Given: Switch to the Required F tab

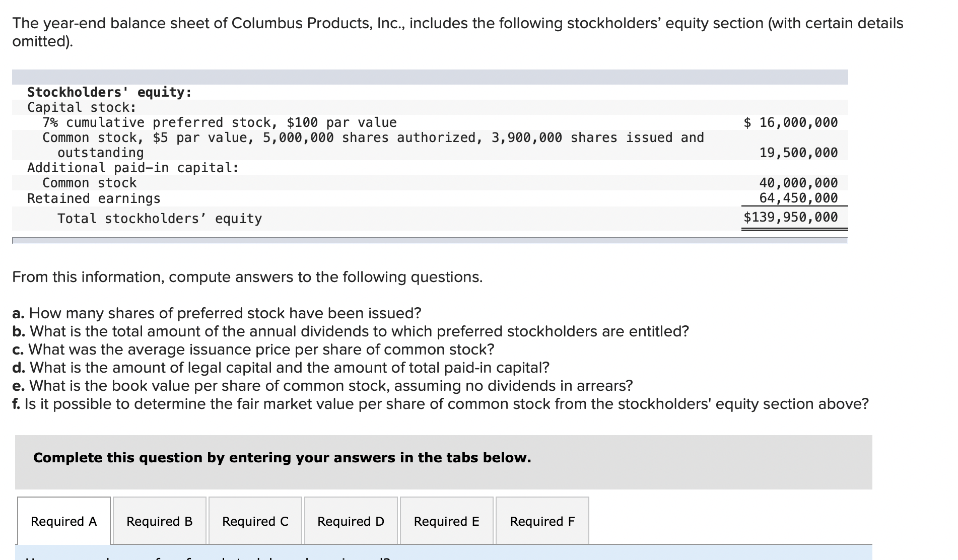Looking at the screenshot, I should coord(542,521).
